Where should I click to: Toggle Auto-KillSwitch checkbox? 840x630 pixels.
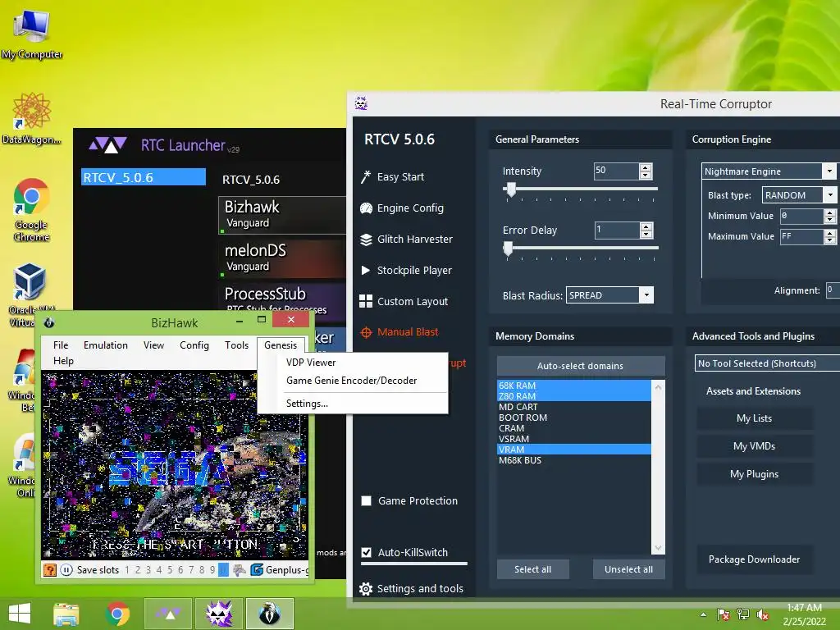367,552
